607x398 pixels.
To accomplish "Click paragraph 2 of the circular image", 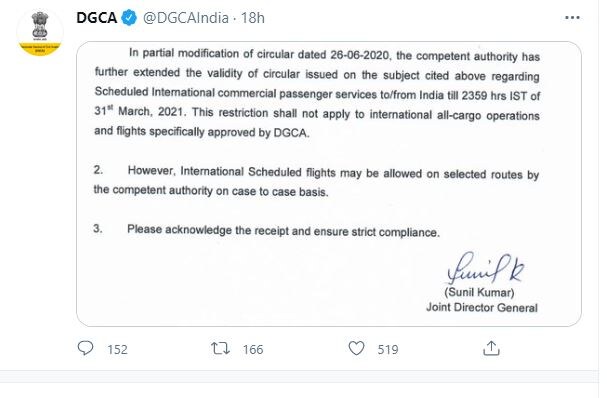I will pos(316,181).
